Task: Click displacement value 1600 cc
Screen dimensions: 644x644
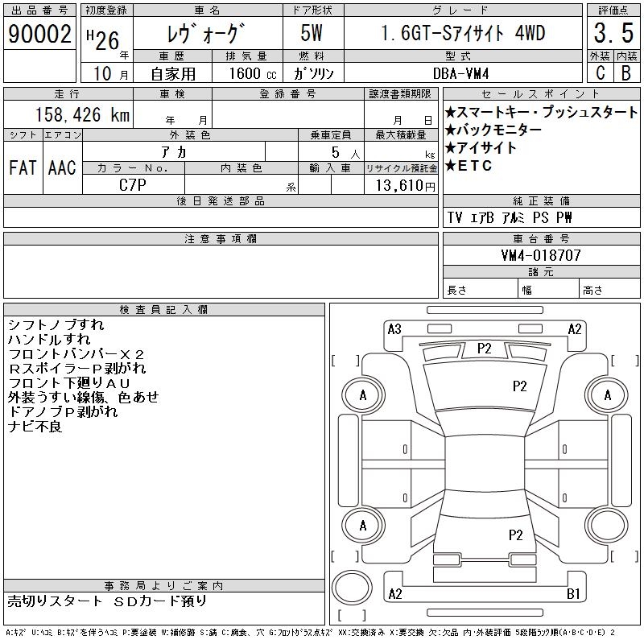Action: tap(253, 73)
